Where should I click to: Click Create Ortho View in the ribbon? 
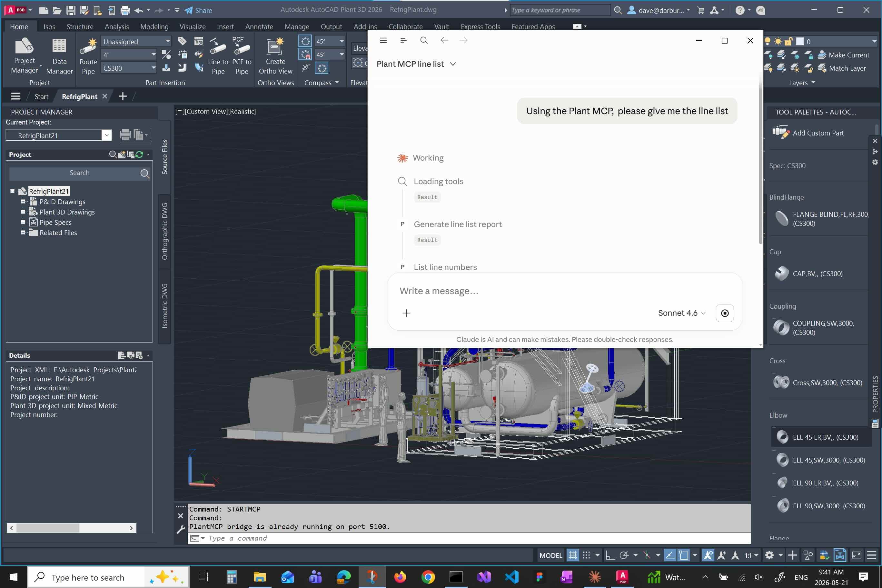275,55
